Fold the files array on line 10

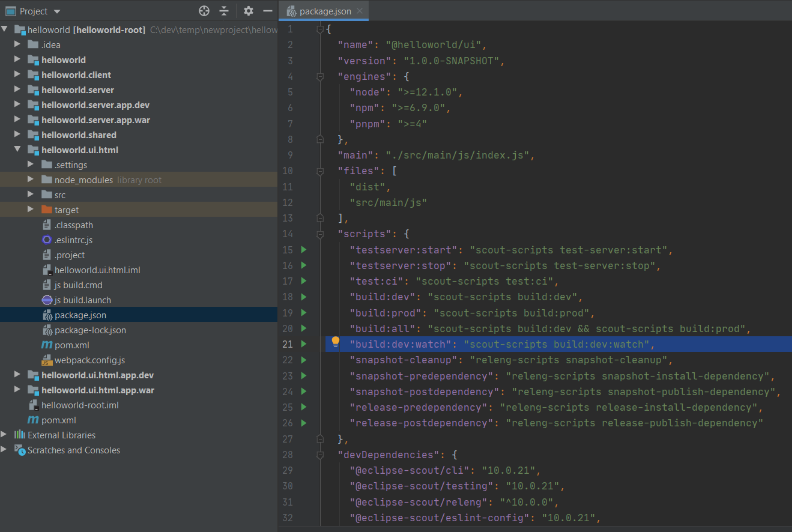[x=320, y=171]
